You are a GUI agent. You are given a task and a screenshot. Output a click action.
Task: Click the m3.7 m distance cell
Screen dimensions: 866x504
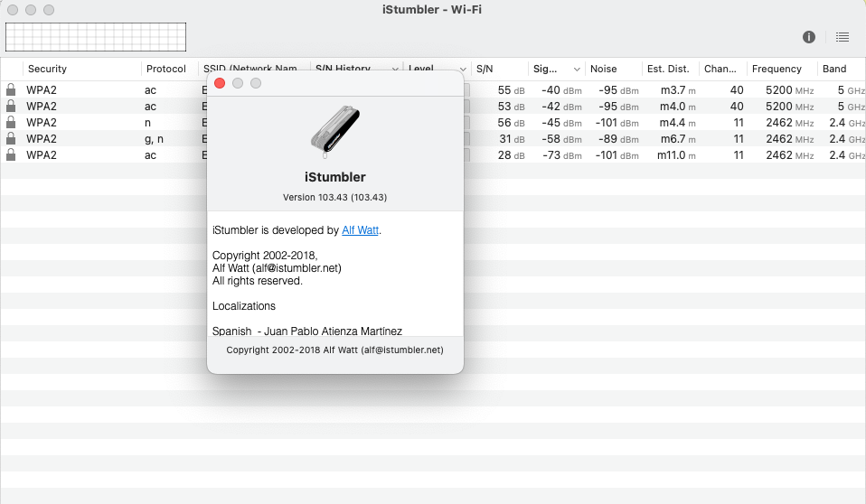678,90
